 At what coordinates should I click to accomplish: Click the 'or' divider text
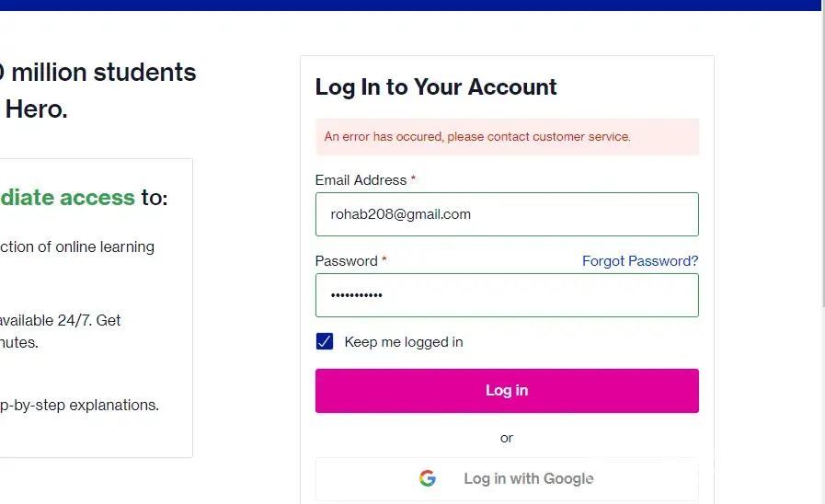(x=507, y=438)
